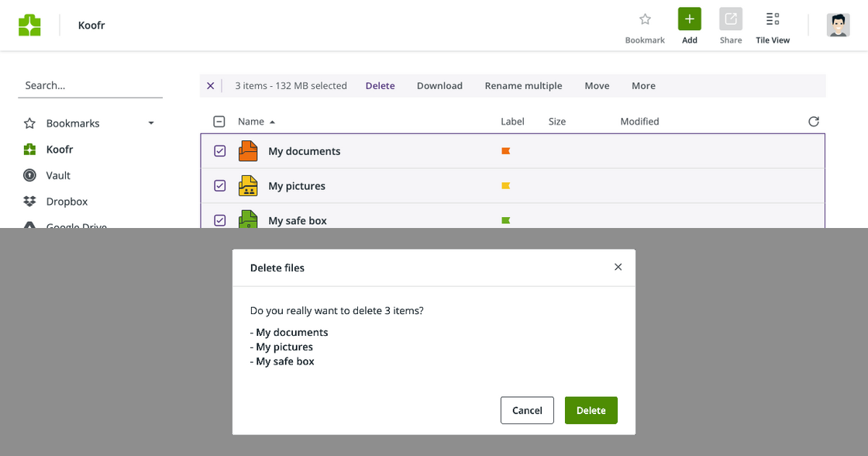
Task: Open the More actions menu
Action: [x=644, y=86]
